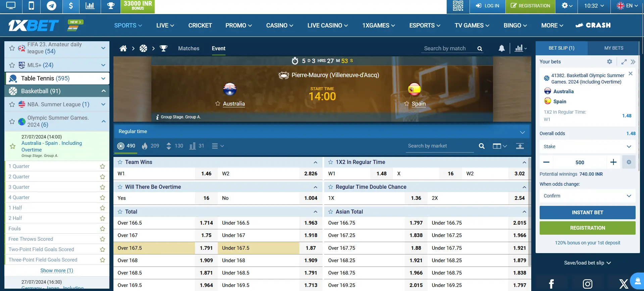644x291 pixels.
Task: Open the desktop app icon in top bar
Action: 11,6
